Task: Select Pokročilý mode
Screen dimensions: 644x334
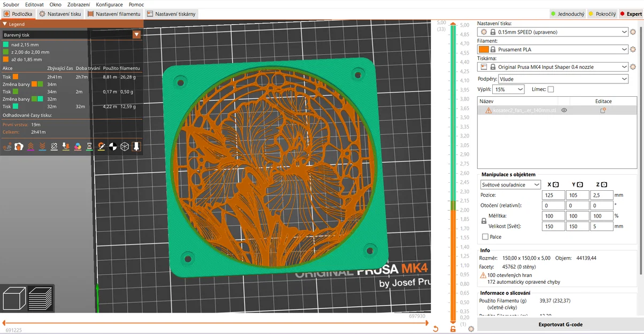Action: pos(602,14)
